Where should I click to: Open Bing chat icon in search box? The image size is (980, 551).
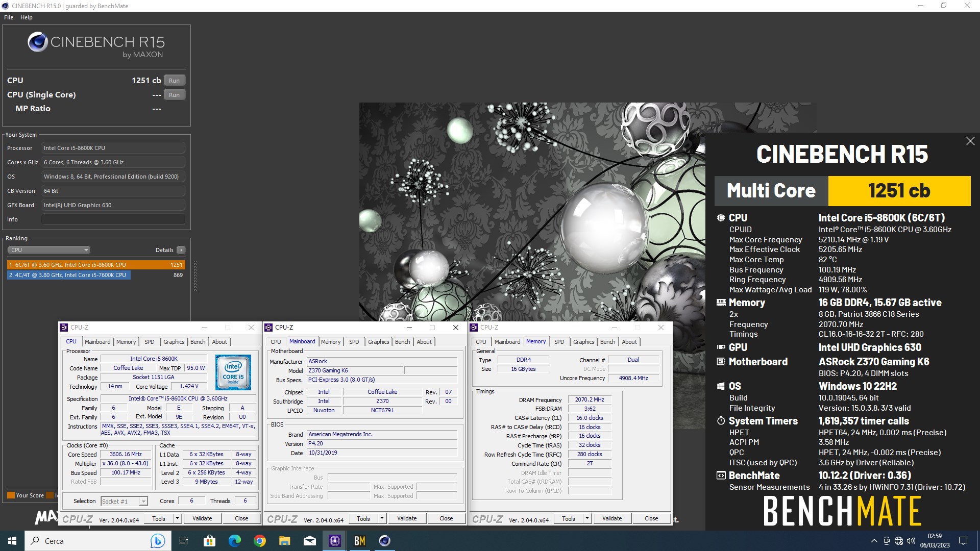(x=157, y=541)
